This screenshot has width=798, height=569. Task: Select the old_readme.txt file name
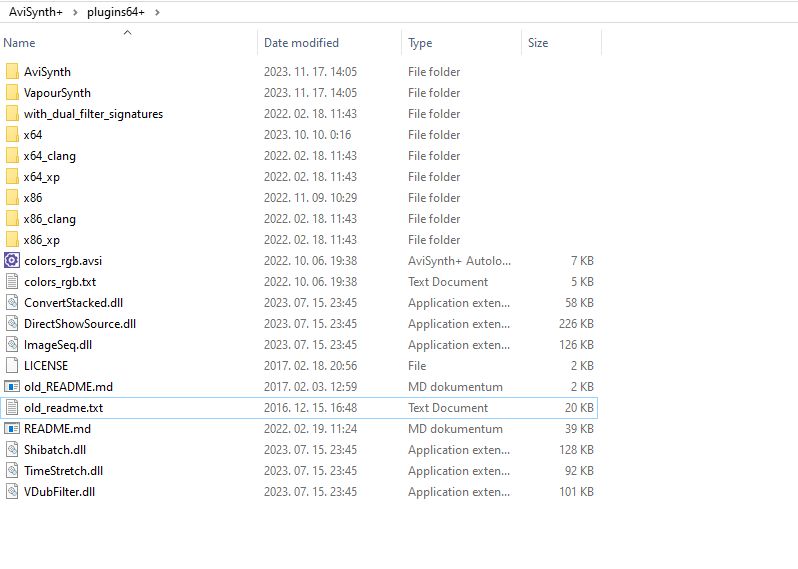[64, 408]
